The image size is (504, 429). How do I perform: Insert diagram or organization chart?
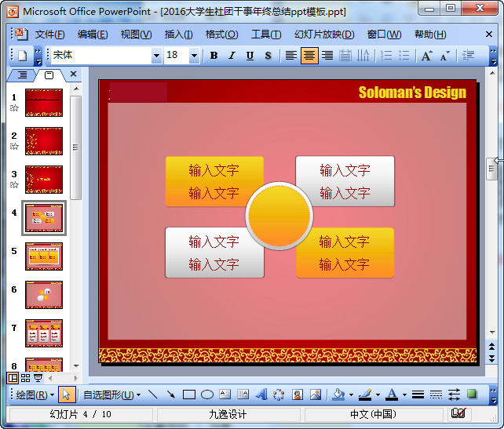coord(279,394)
